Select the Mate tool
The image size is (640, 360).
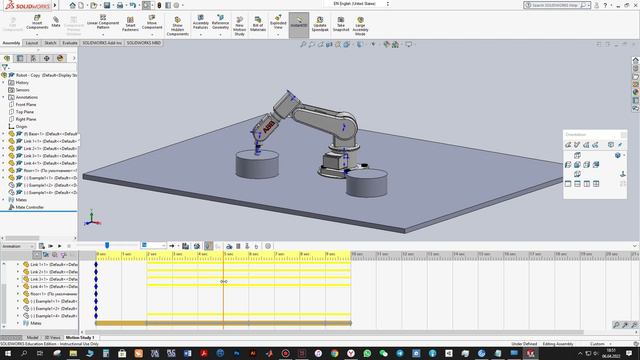tap(56, 22)
